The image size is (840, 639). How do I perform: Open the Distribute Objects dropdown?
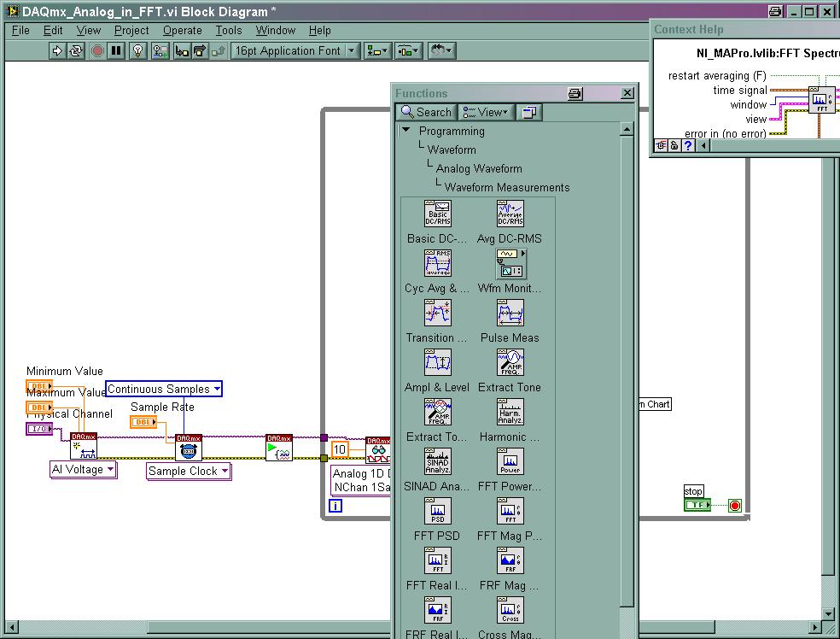coord(409,51)
